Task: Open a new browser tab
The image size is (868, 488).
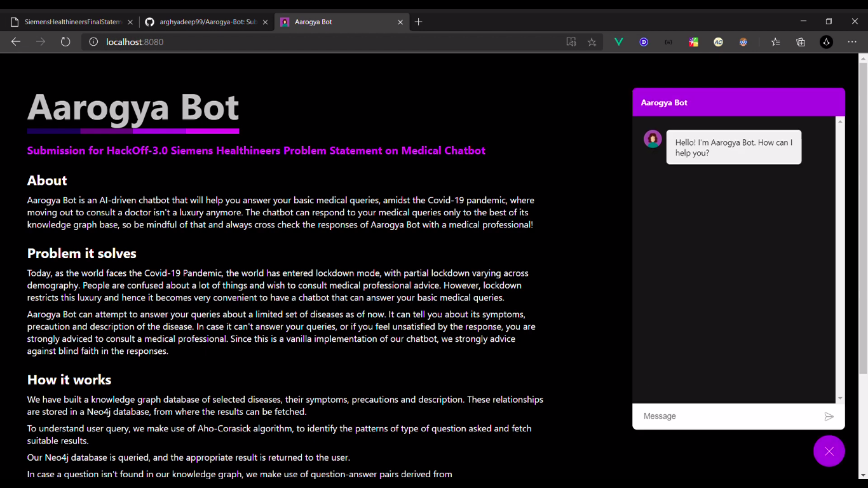Action: 418,22
